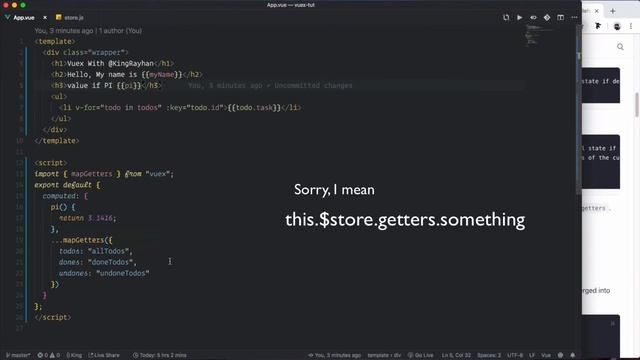
Task: Change file encoding UTF-8
Action: [x=515, y=355]
